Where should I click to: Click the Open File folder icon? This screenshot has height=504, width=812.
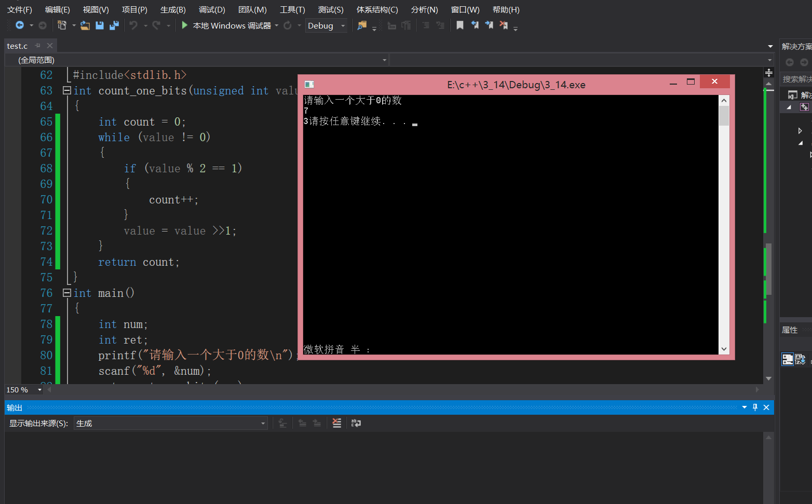[85, 25]
